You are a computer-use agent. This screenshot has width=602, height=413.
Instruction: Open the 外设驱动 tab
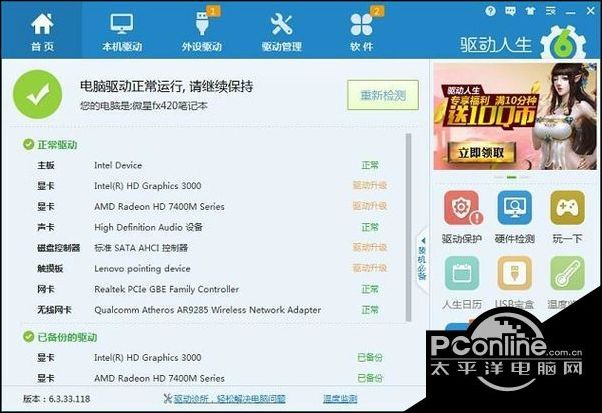coord(202,31)
